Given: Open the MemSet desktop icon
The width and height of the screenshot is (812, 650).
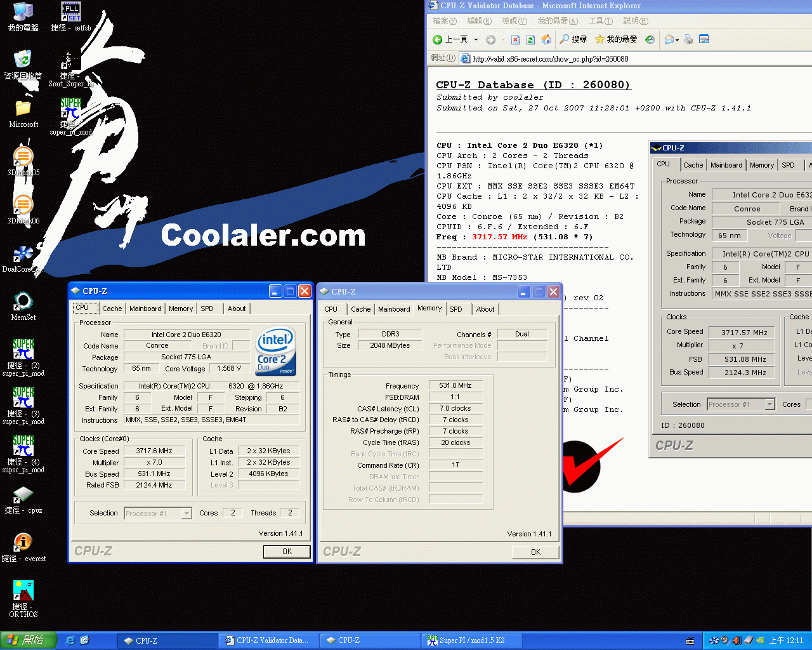Looking at the screenshot, I should click(x=23, y=306).
